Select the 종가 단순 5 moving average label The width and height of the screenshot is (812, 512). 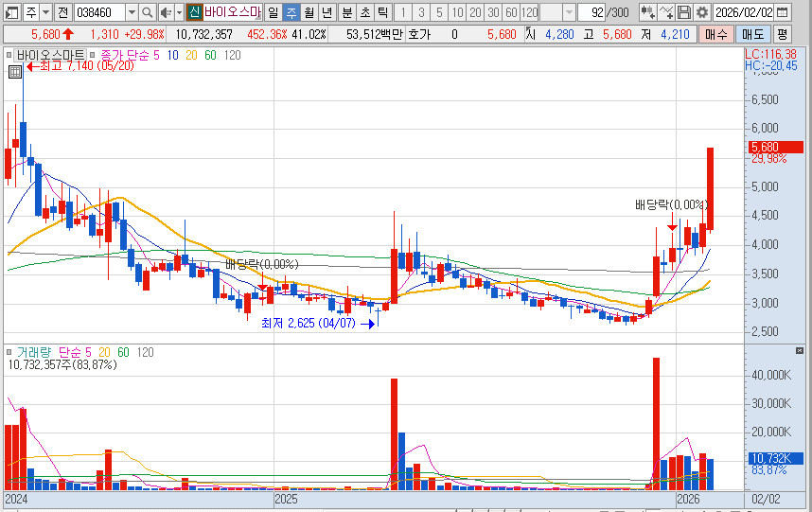[130, 55]
